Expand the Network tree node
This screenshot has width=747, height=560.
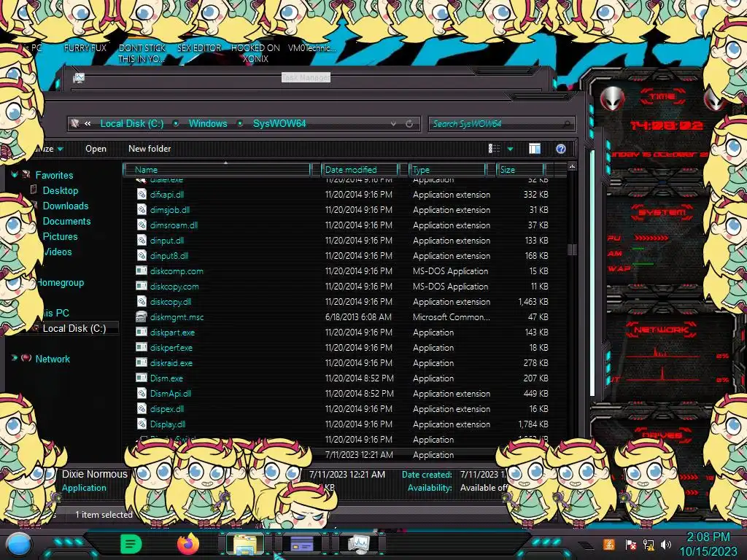(x=15, y=358)
